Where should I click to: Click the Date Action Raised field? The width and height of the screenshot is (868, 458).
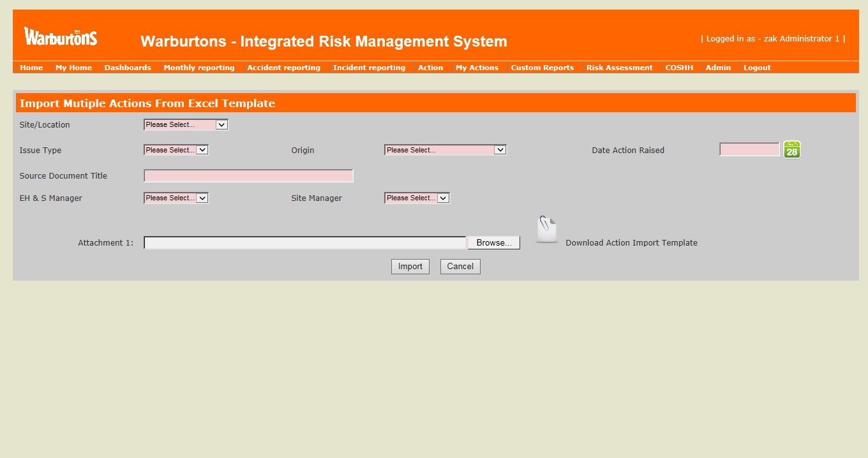(749, 150)
